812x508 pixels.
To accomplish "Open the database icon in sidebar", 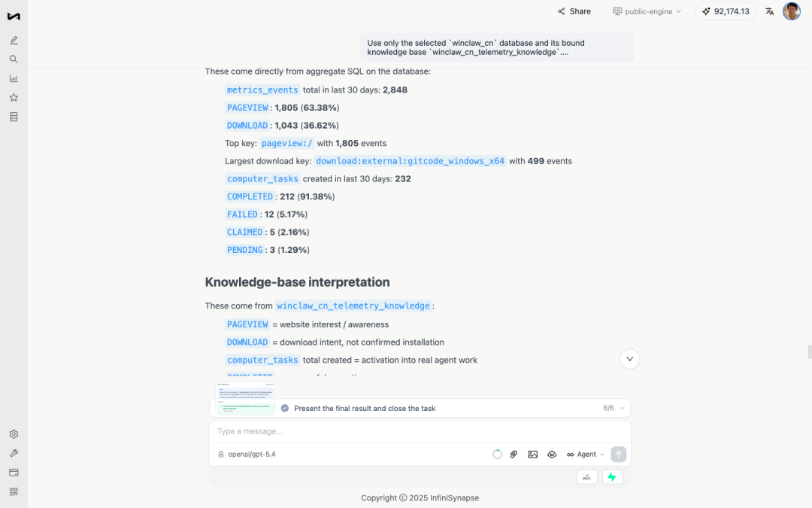I will point(14,117).
